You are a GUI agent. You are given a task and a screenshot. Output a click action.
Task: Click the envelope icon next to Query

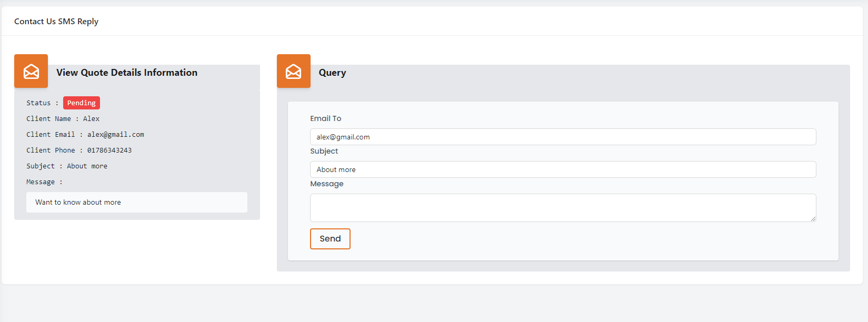click(x=294, y=71)
